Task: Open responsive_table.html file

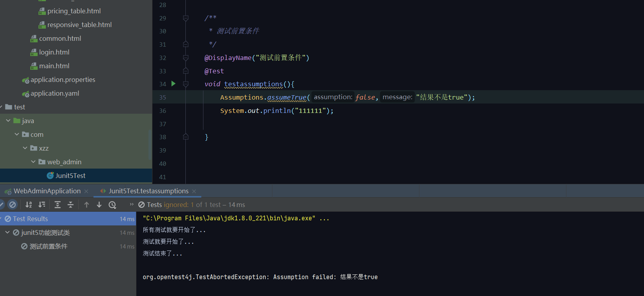Action: pos(80,25)
